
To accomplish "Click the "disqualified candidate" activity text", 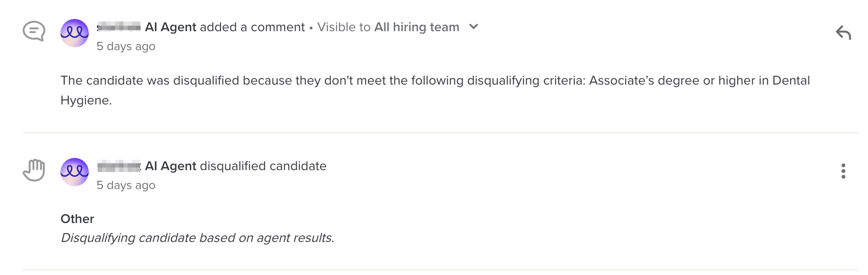I will coord(263,166).
